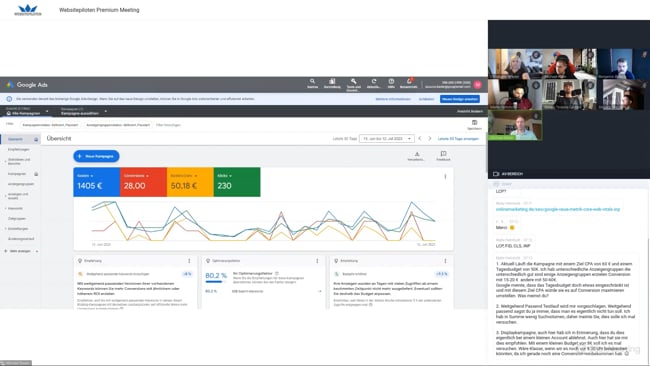Click the Anzeigengruppenstatus filter chip
The height and width of the screenshot is (366, 650).
(118, 125)
